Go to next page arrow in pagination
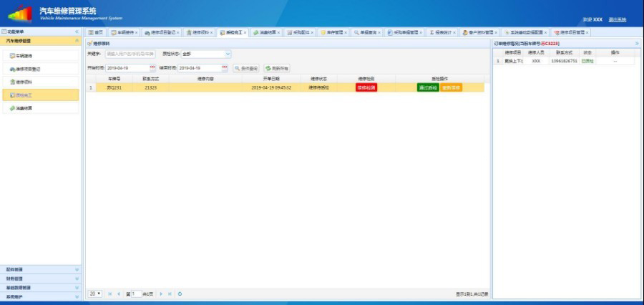This screenshot has height=305, width=644. 162,294
